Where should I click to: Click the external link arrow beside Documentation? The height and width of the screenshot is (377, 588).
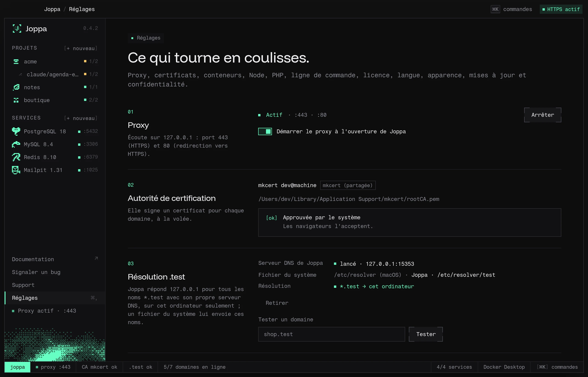click(96, 259)
